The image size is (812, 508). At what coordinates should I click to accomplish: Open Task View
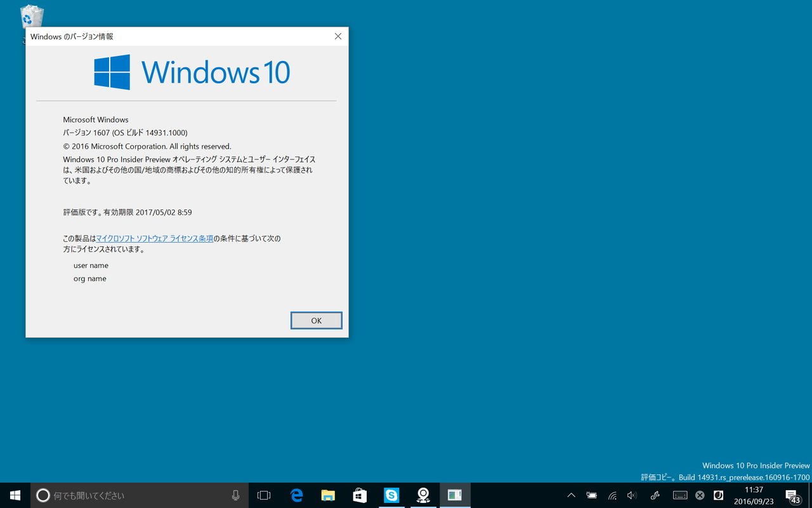pos(264,495)
